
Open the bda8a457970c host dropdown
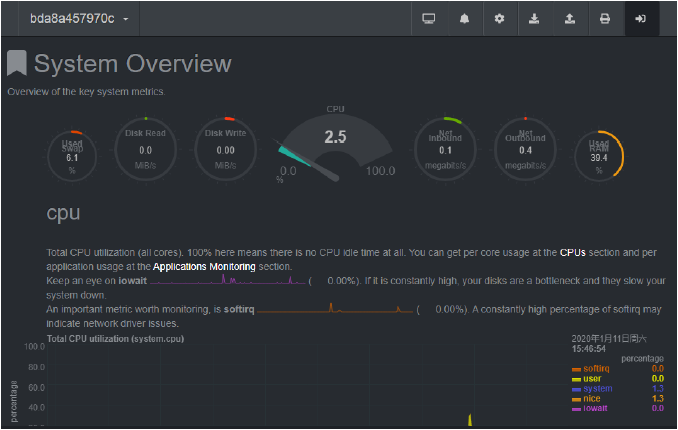click(x=79, y=18)
